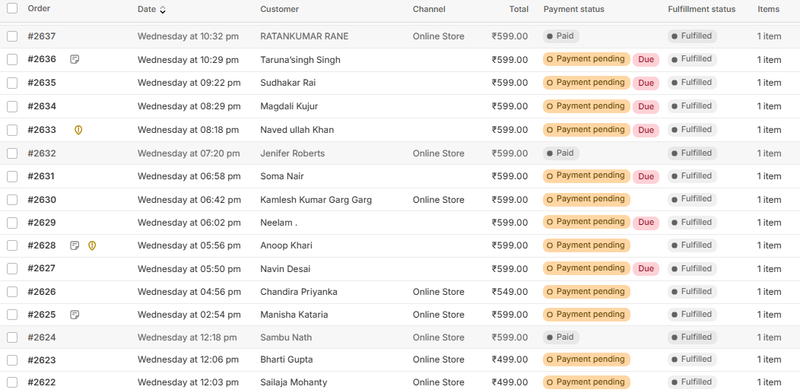The height and width of the screenshot is (392, 800).
Task: Click customer name Taruna'singh Singh
Action: click(x=301, y=60)
